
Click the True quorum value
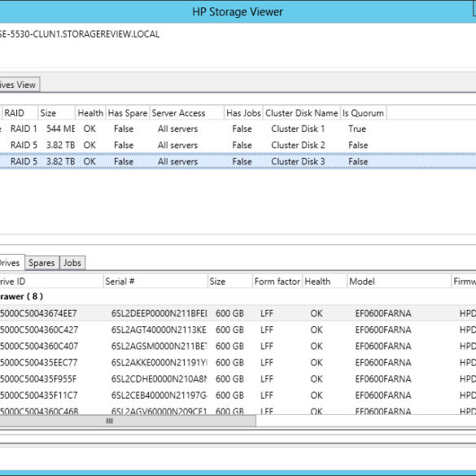[357, 129]
